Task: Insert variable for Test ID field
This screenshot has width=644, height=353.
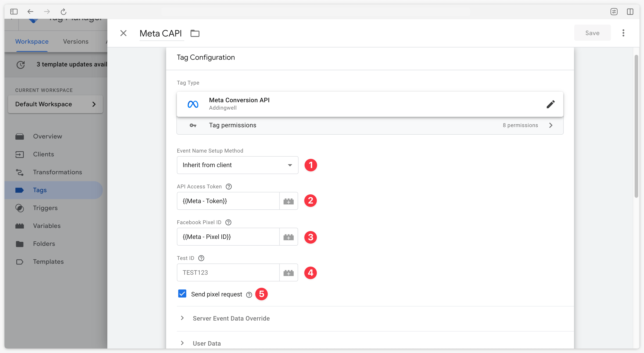Action: 288,272
